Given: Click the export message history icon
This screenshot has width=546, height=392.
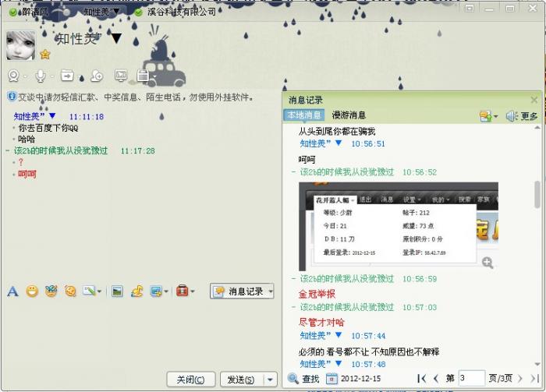Looking at the screenshot, I should click(x=485, y=116).
